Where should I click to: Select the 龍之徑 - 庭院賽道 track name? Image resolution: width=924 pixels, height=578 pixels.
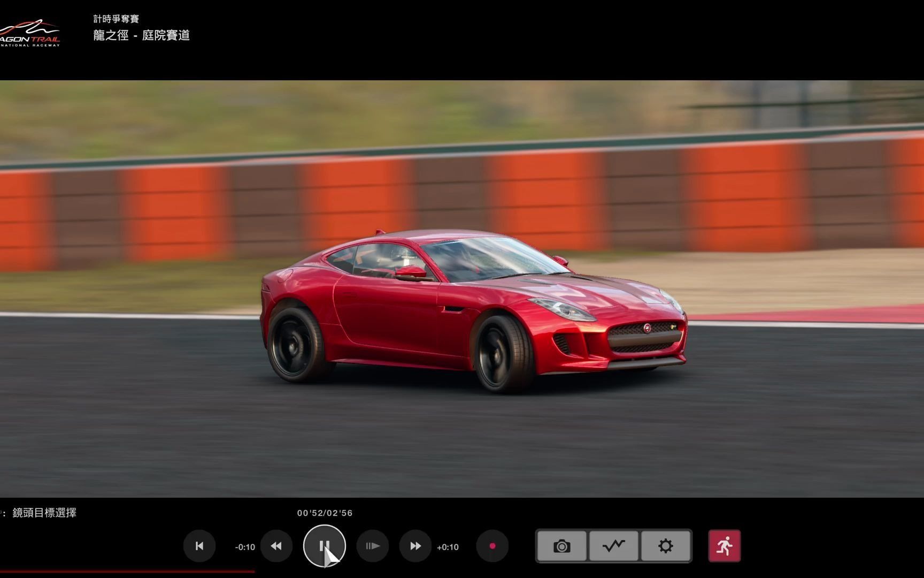pos(141,35)
